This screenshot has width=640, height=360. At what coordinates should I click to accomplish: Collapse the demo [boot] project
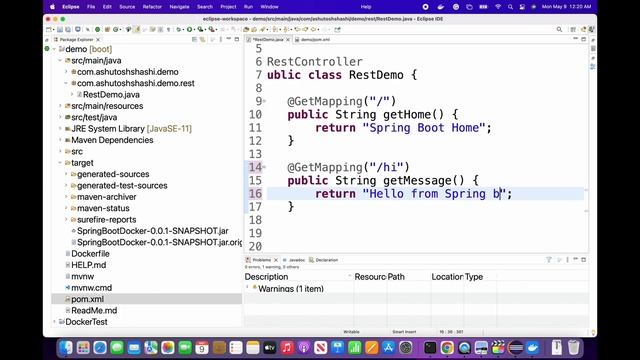54,49
